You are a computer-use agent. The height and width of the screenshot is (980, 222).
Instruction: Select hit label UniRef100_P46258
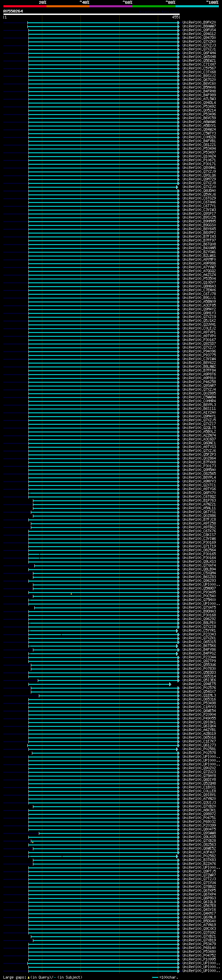(x=199, y=382)
